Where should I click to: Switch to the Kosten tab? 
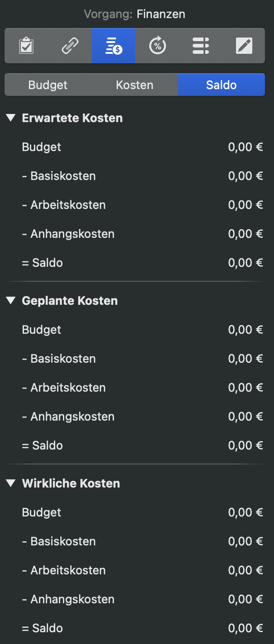coord(134,84)
